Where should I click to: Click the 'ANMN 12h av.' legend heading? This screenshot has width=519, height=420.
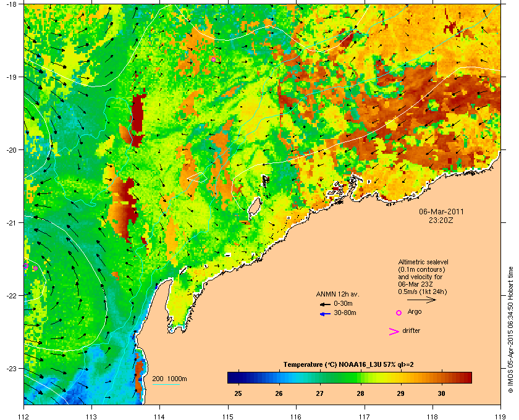pos(337,294)
